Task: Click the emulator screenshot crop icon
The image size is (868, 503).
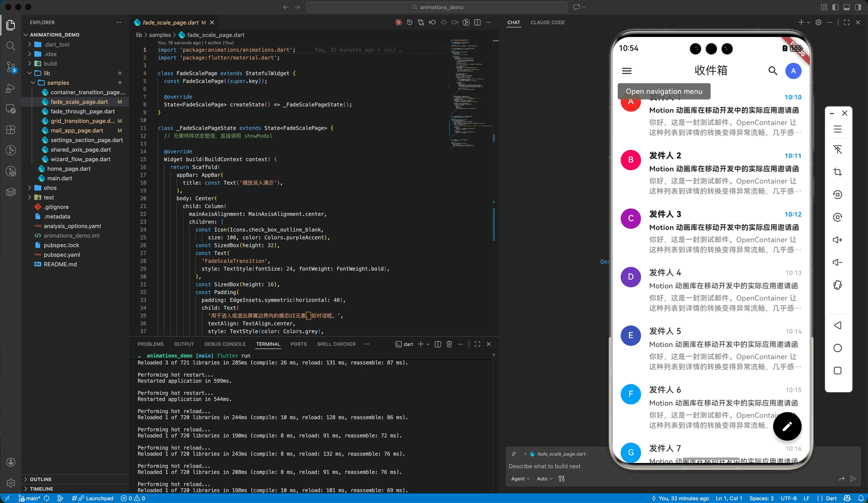Action: click(838, 172)
